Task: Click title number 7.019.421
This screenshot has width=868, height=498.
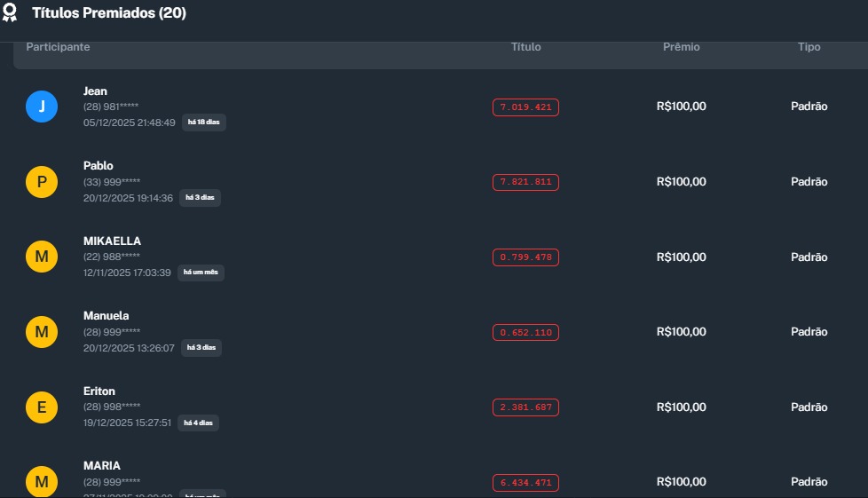Action: (x=526, y=107)
